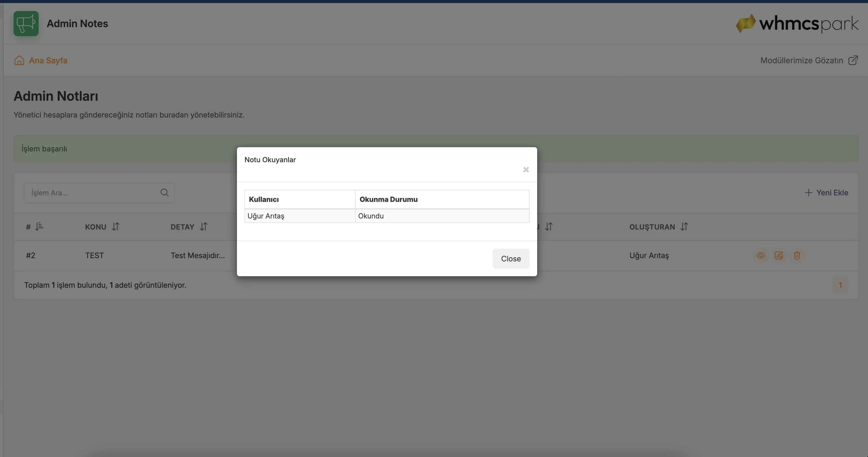
Task: Close the Notu Okuyanlar dialog with the X
Action: click(x=526, y=169)
